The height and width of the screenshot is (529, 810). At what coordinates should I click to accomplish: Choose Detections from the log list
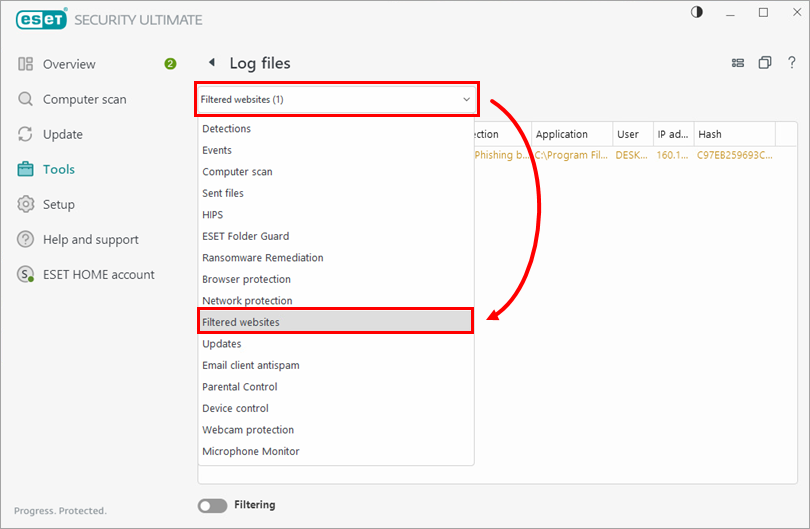point(227,129)
